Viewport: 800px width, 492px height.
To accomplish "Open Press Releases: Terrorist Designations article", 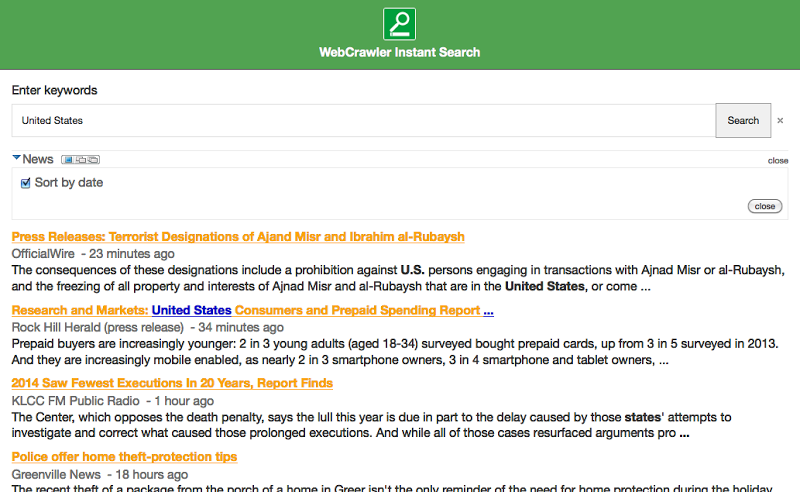I will coord(238,237).
